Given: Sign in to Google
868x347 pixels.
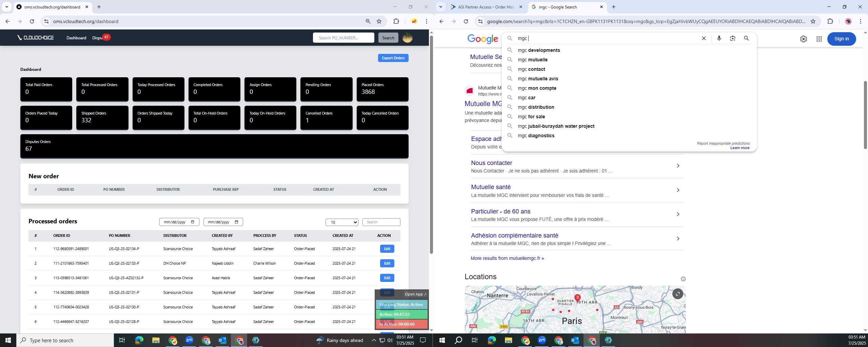Looking at the screenshot, I should [841, 39].
